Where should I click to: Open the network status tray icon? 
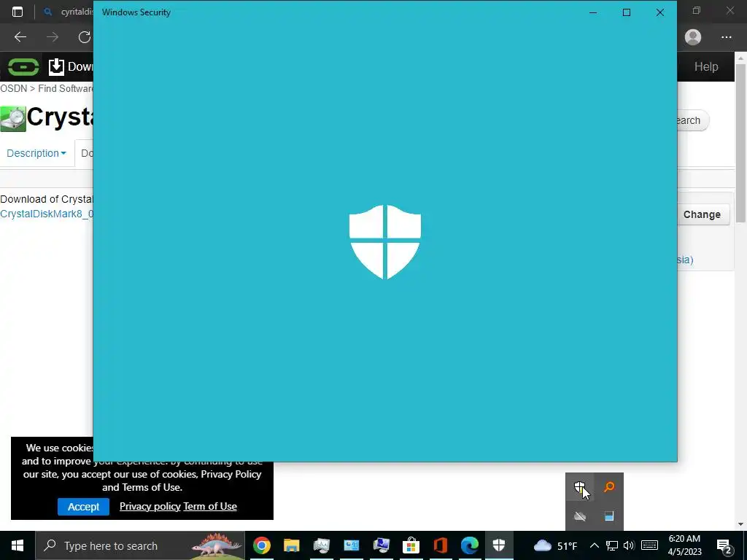pyautogui.click(x=612, y=545)
